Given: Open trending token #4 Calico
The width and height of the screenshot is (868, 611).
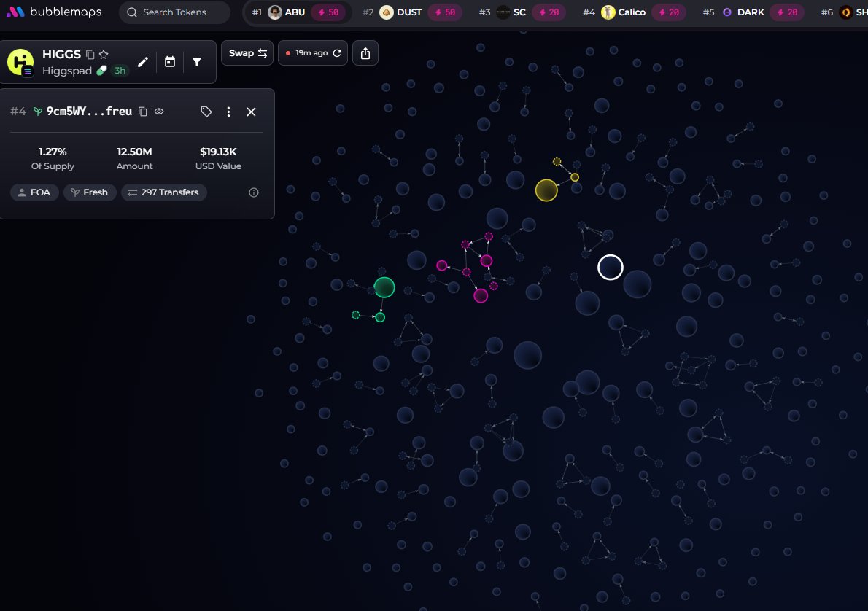Looking at the screenshot, I should [635, 12].
